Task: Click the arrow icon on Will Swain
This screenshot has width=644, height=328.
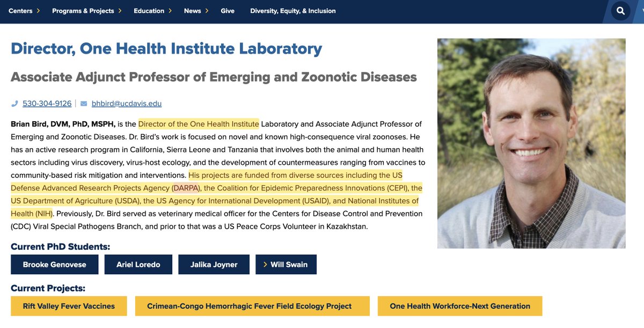Action: [264, 265]
